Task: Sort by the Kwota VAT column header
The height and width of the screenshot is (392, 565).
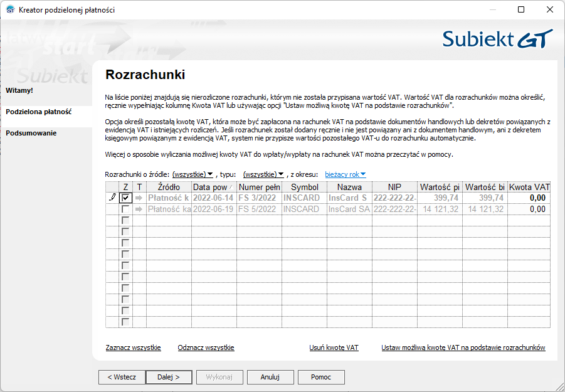Action: click(529, 187)
